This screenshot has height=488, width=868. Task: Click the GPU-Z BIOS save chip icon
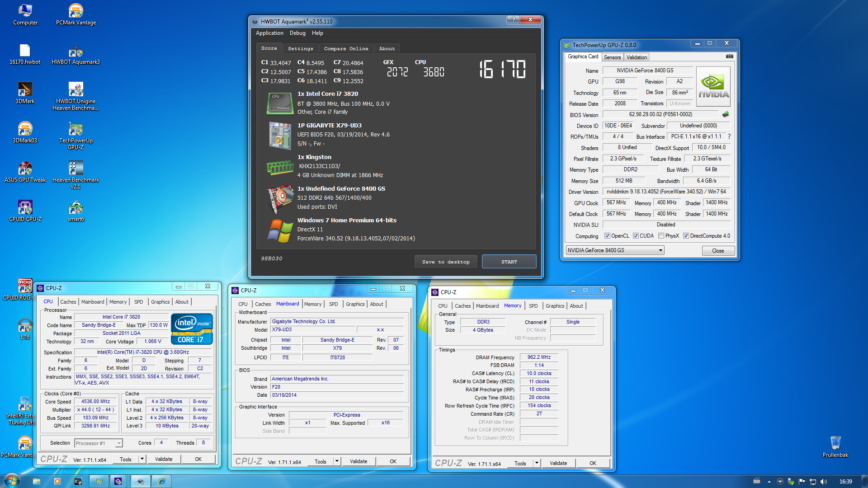coord(726,114)
